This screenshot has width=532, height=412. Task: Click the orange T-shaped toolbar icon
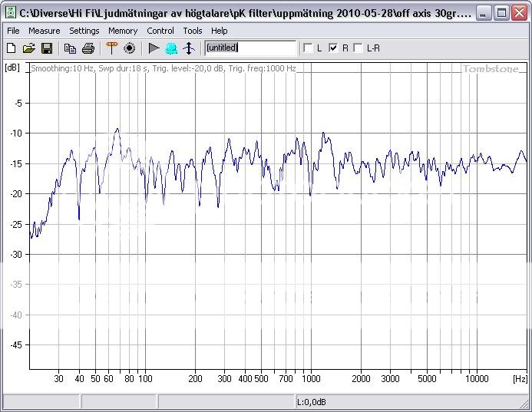(x=111, y=48)
